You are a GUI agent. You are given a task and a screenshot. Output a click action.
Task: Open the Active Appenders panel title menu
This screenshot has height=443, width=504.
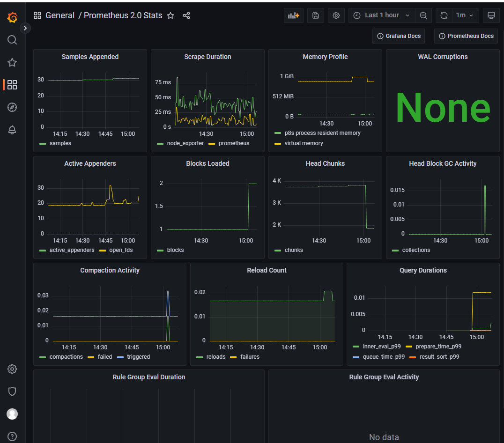(90, 163)
